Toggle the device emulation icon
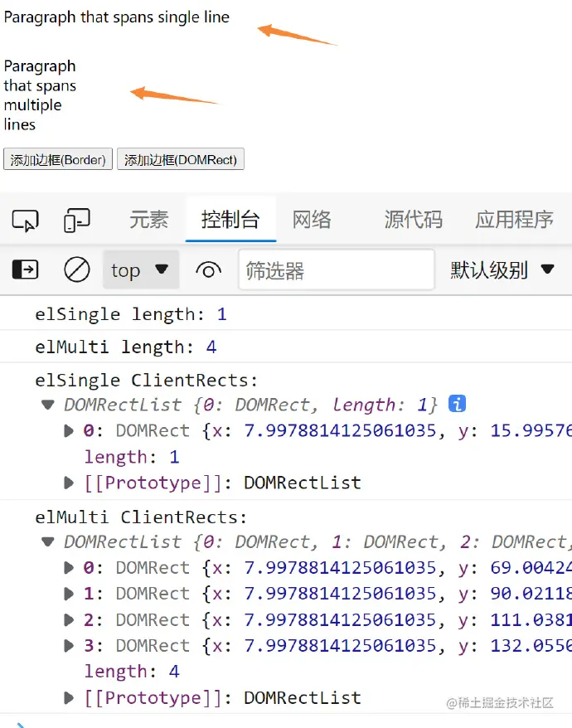This screenshot has width=572, height=728. [76, 220]
